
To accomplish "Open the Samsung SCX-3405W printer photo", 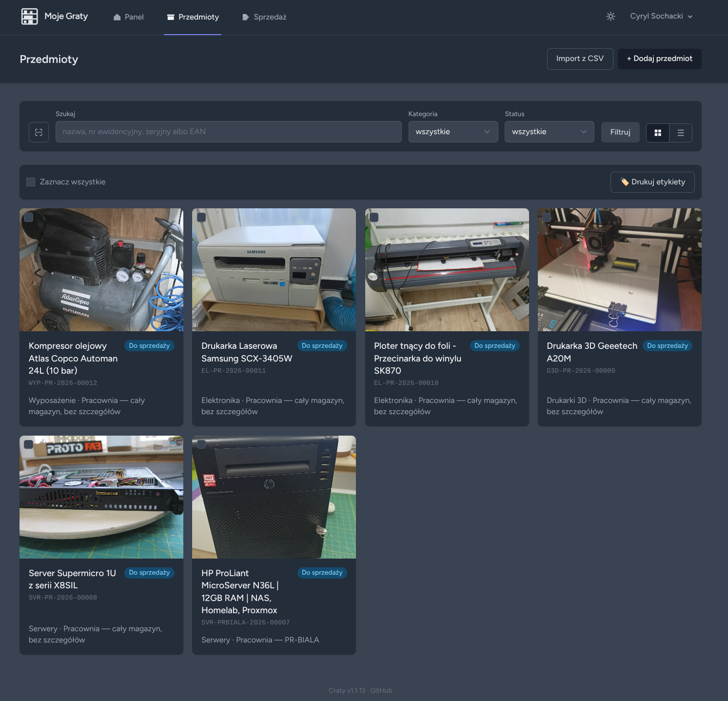I will (x=274, y=270).
